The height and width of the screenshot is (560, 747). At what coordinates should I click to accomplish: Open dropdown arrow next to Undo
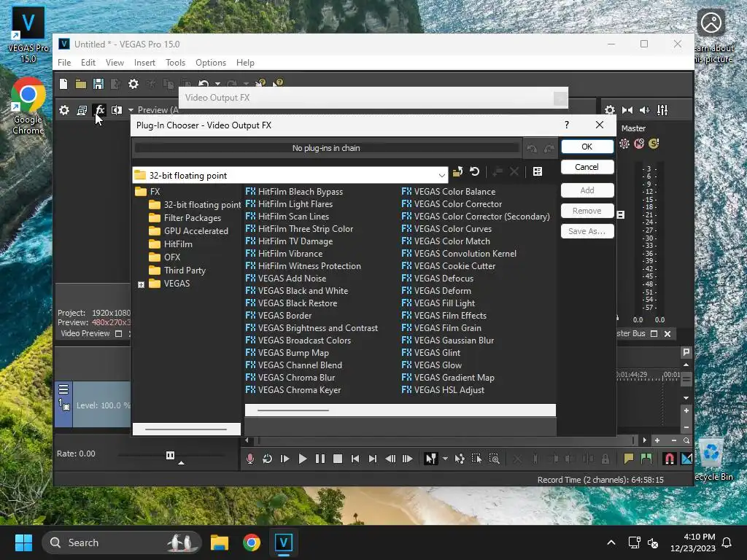(217, 85)
